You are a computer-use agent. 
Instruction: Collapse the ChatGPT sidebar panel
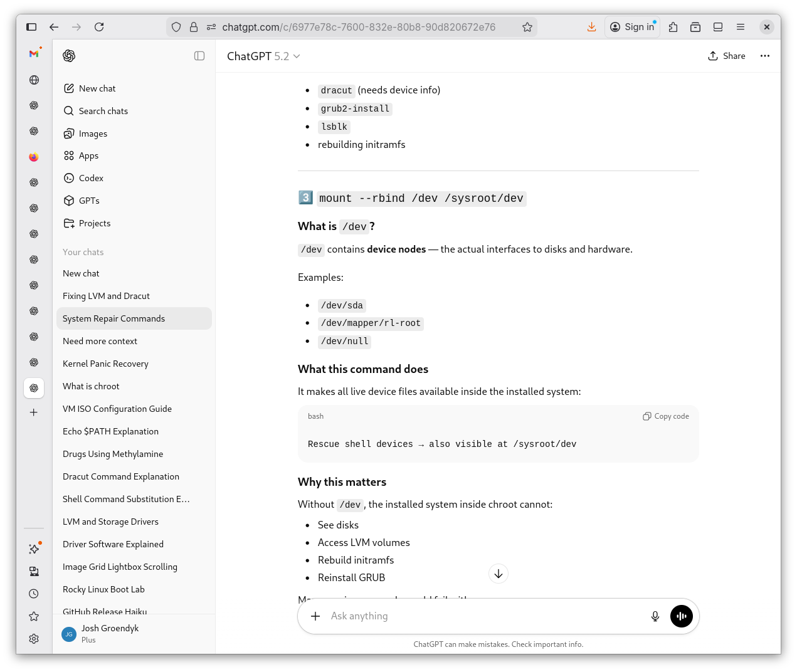coord(199,56)
